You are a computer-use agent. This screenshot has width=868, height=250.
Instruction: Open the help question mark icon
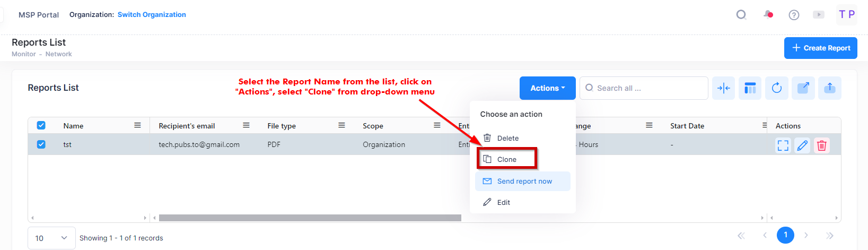794,15
